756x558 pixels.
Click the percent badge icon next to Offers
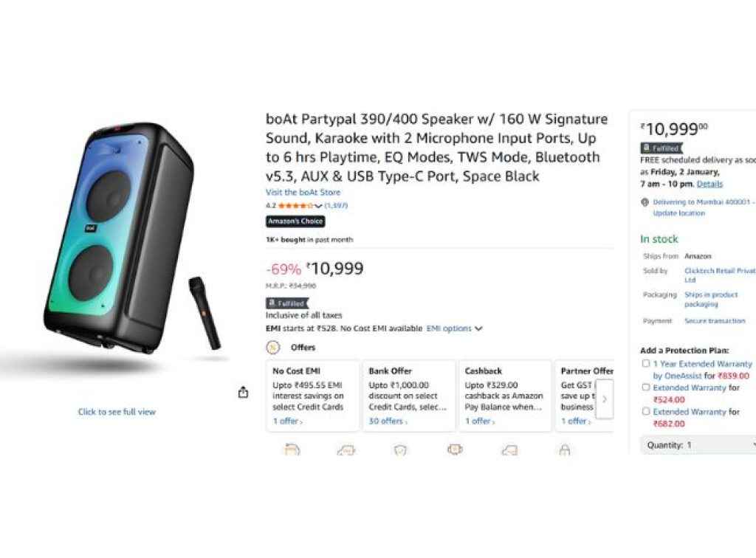(273, 347)
